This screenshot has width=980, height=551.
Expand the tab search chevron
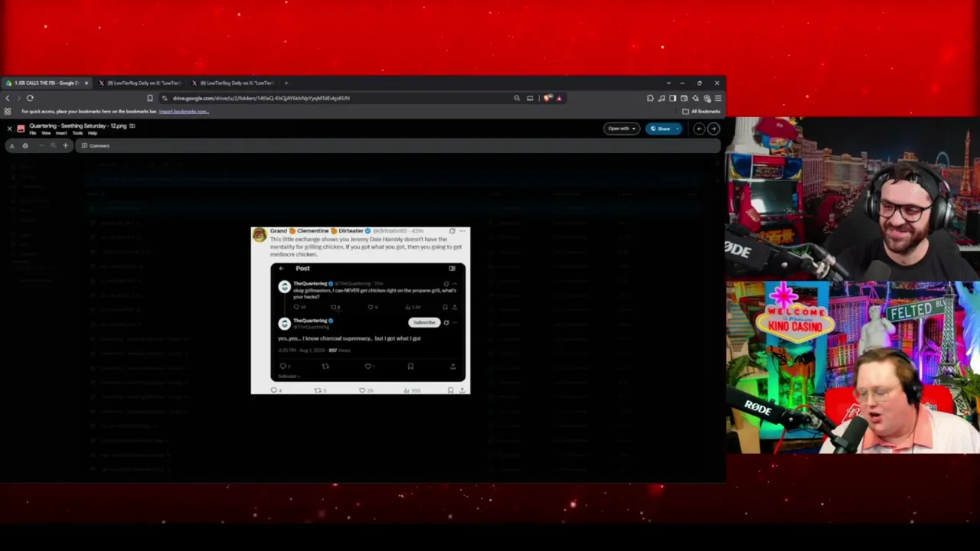pos(668,83)
